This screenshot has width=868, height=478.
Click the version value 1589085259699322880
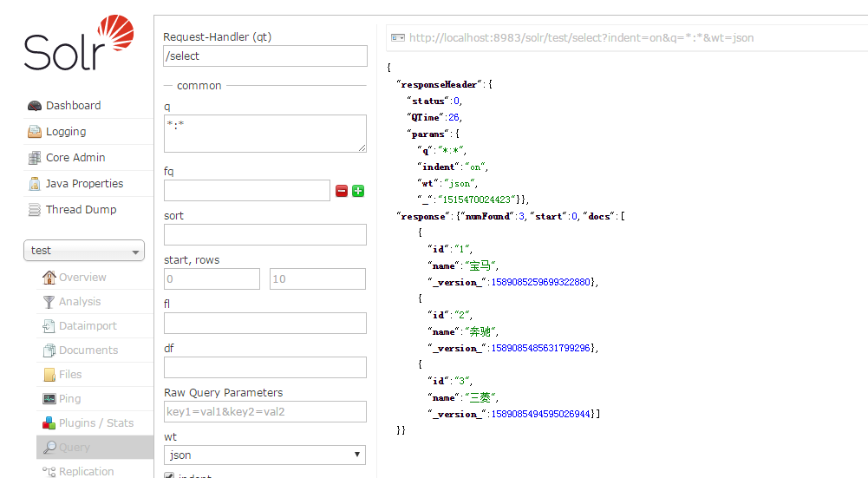click(x=541, y=282)
